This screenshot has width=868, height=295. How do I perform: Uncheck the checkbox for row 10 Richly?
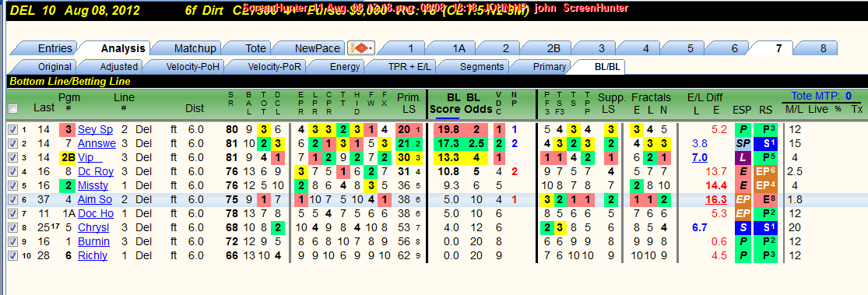tap(12, 256)
